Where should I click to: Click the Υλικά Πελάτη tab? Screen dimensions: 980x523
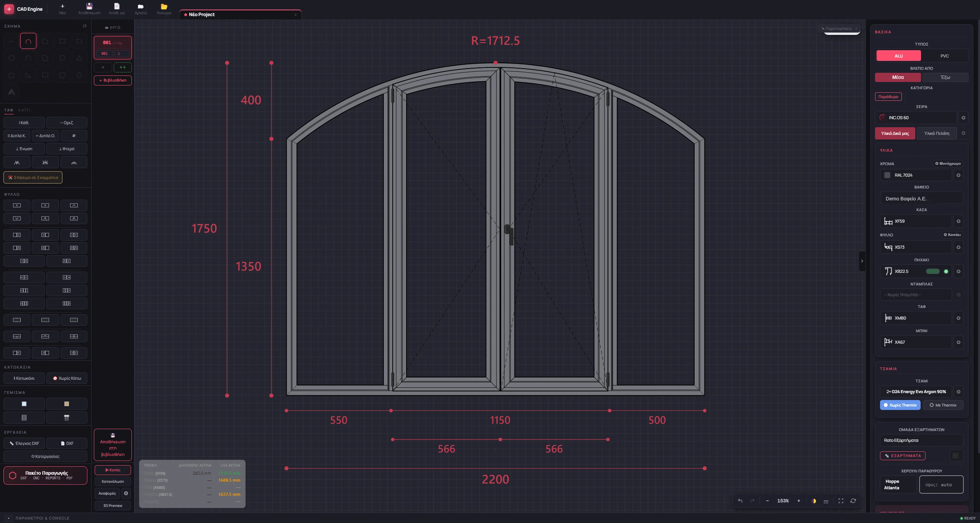click(937, 133)
